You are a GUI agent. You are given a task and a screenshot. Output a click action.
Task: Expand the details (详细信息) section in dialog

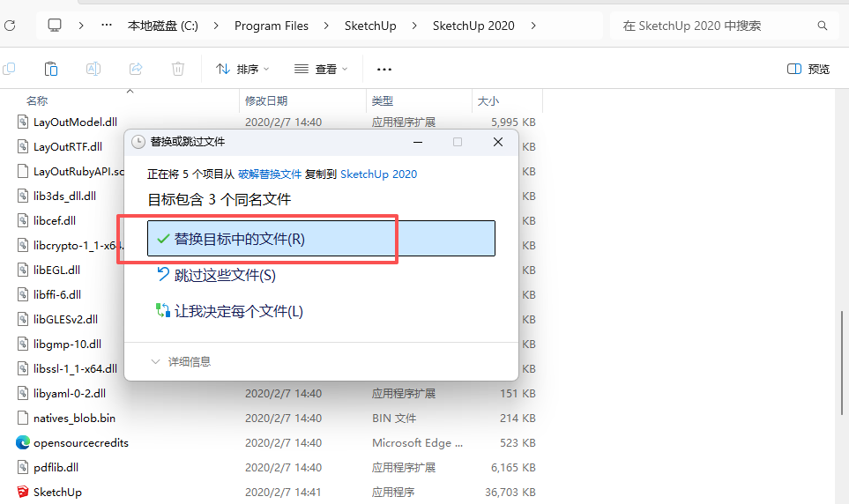181,361
